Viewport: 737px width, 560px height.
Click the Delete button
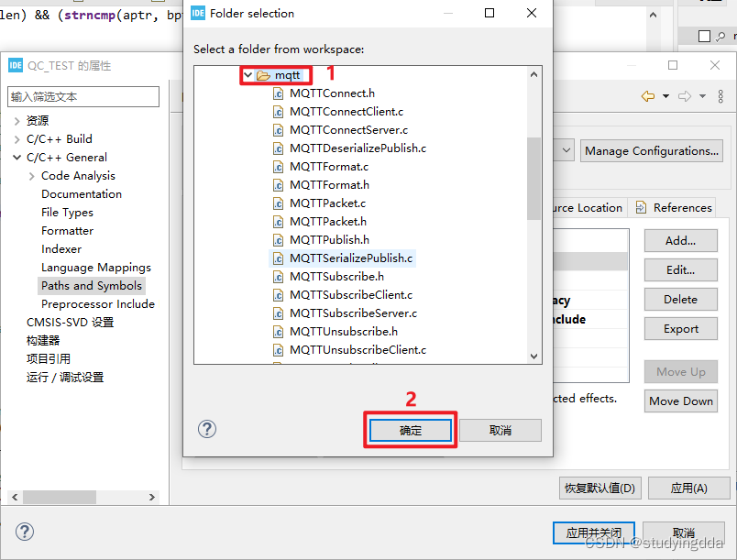click(x=680, y=300)
